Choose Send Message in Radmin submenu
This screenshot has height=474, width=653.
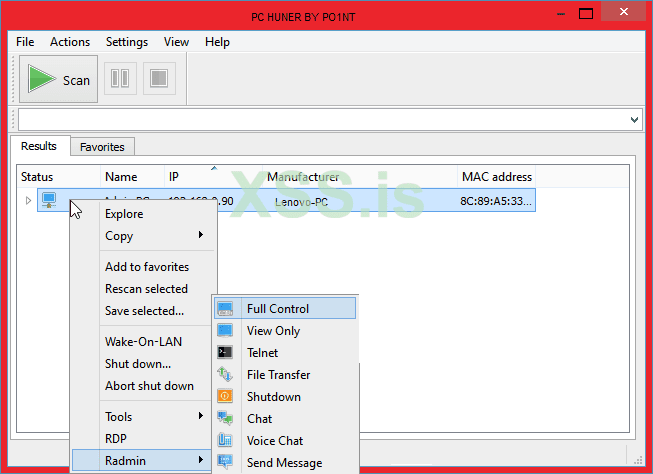point(285,462)
